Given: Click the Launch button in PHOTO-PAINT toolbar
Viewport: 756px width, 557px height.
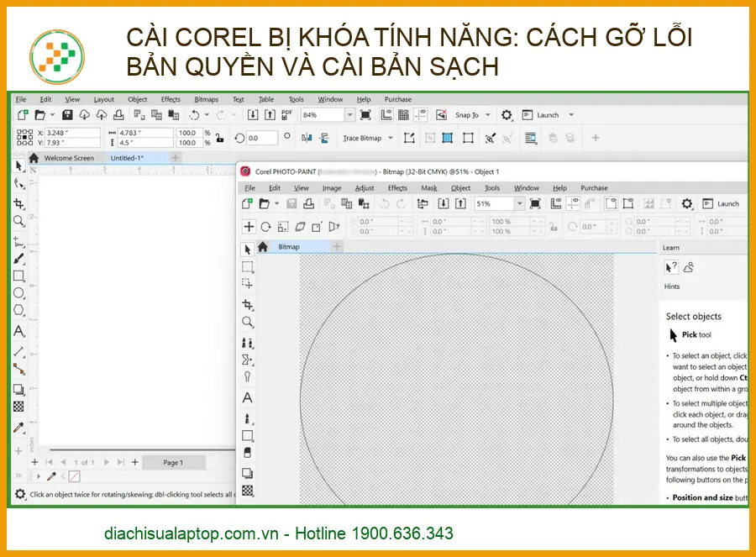Looking at the screenshot, I should (721, 203).
